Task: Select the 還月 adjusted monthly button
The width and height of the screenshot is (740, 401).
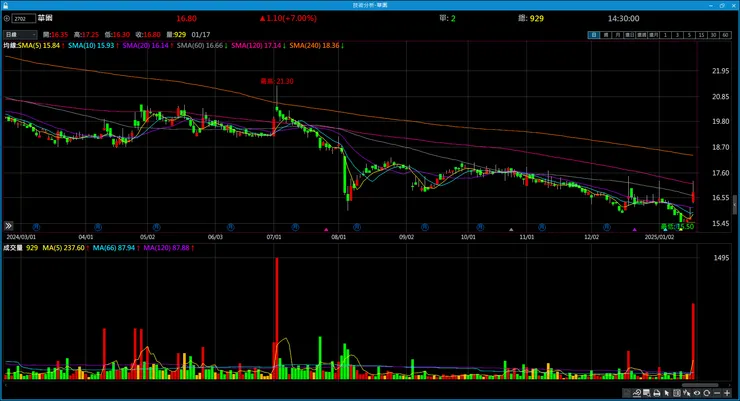Action: (653, 35)
